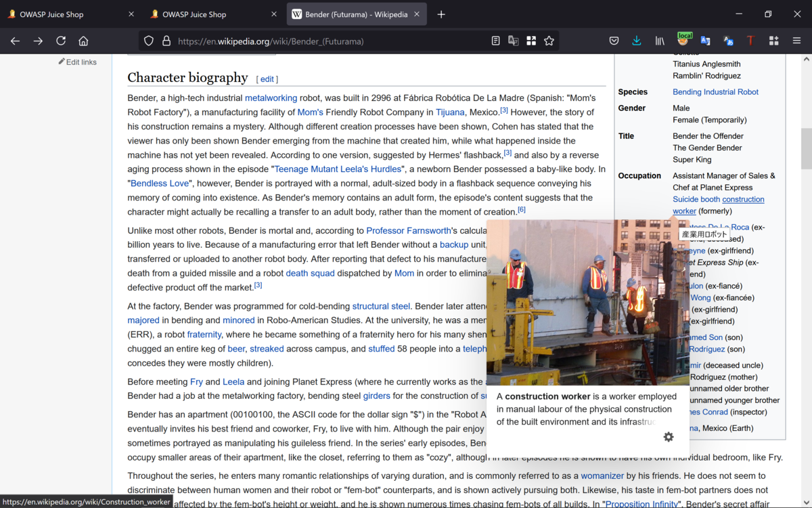Click the construction worker preview summary text
This screenshot has height=508, width=812.
coord(587,409)
